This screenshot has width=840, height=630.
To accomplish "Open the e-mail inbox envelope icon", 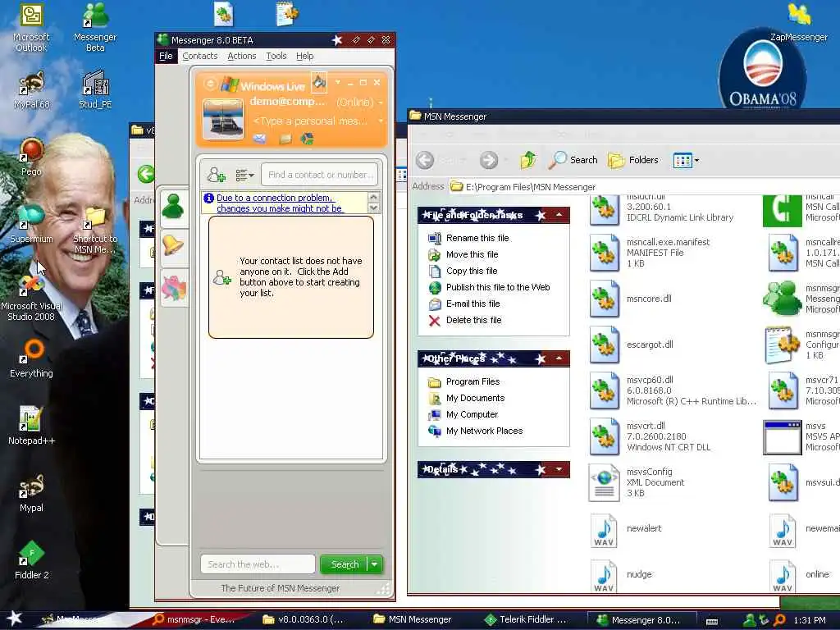I will 259,139.
